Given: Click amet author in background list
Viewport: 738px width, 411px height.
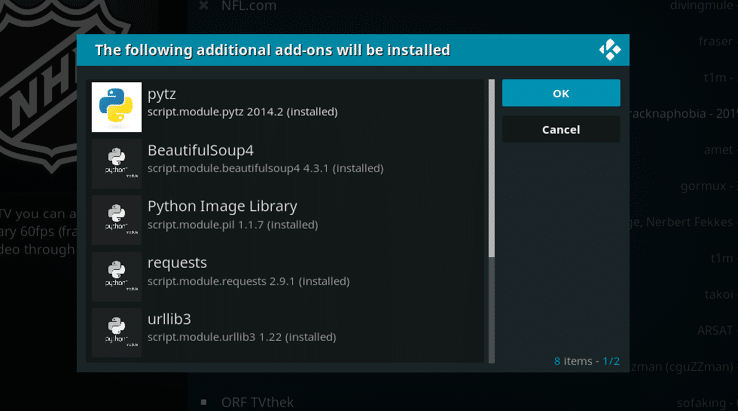Looking at the screenshot, I should click(718, 150).
